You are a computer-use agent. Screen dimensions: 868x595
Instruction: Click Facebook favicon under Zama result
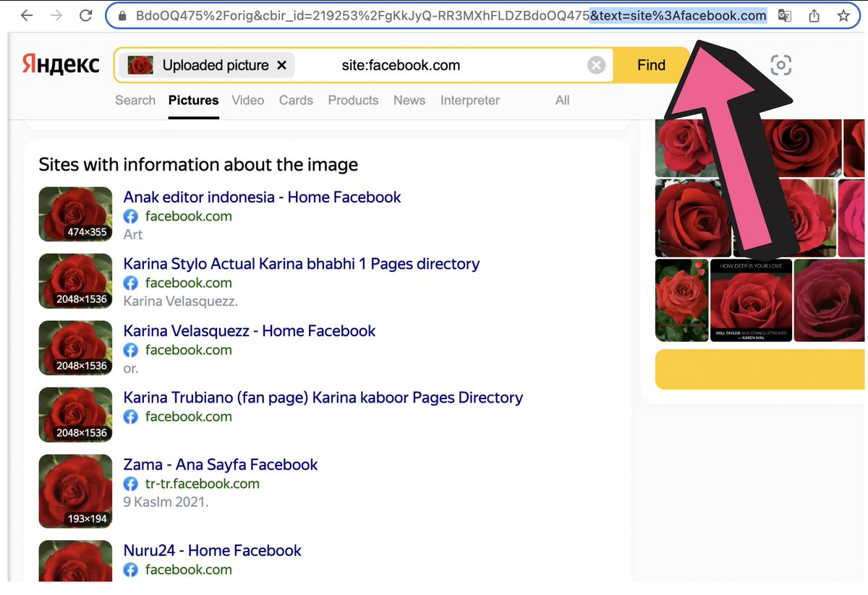pos(131,484)
